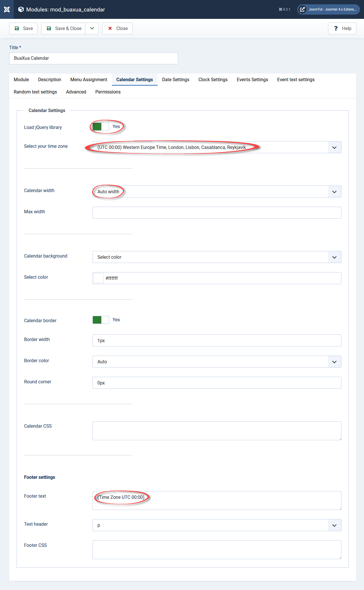Click the module cube icon beside the title
The image size is (364, 590).
click(x=21, y=9)
